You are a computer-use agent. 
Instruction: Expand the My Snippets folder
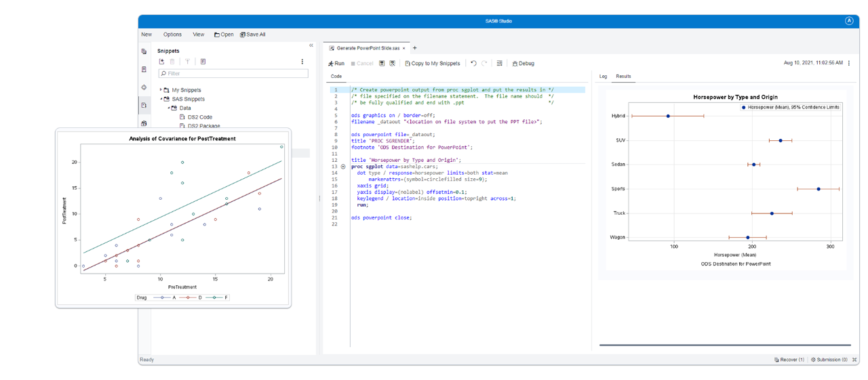[x=161, y=89]
